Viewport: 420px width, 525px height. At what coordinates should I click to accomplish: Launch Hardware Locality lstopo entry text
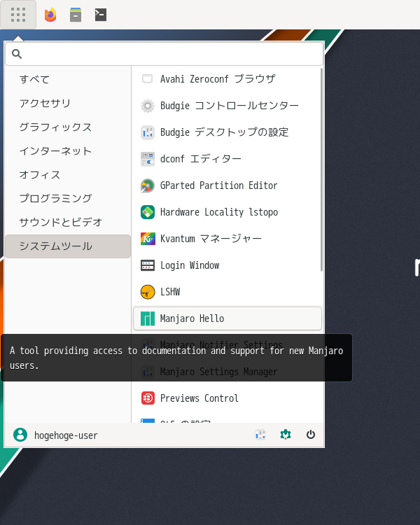219,212
